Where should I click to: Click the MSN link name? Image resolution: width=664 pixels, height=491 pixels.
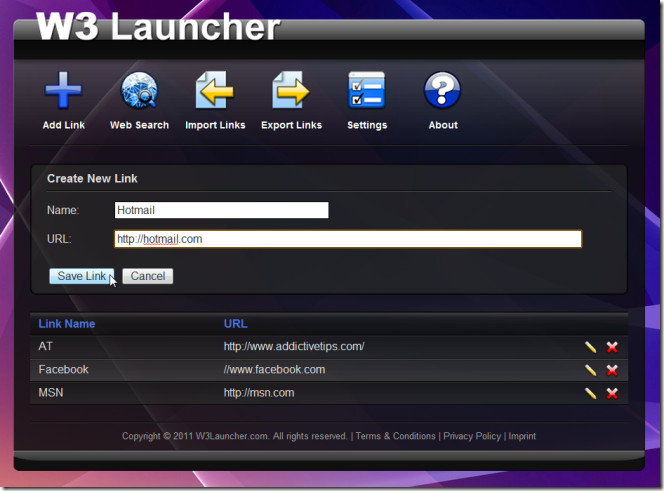click(x=51, y=393)
